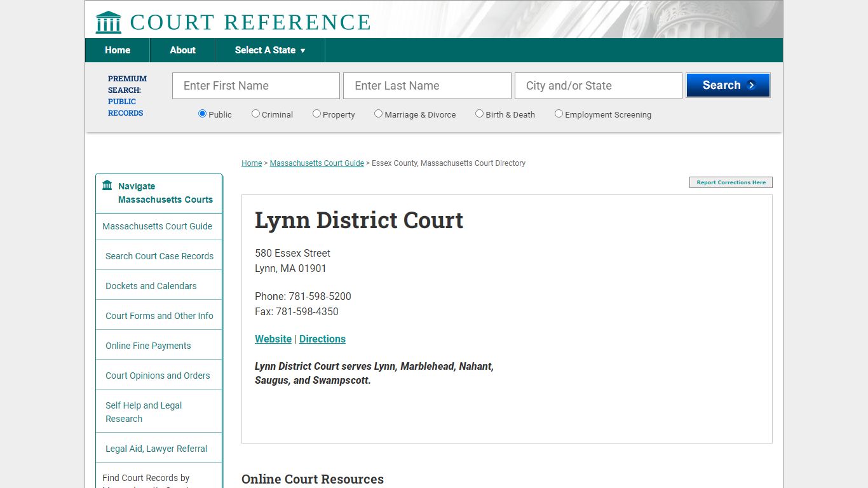Click the courthouse icon beside Navigate Massachusetts Courts
The height and width of the screenshot is (488, 868).
(107, 186)
